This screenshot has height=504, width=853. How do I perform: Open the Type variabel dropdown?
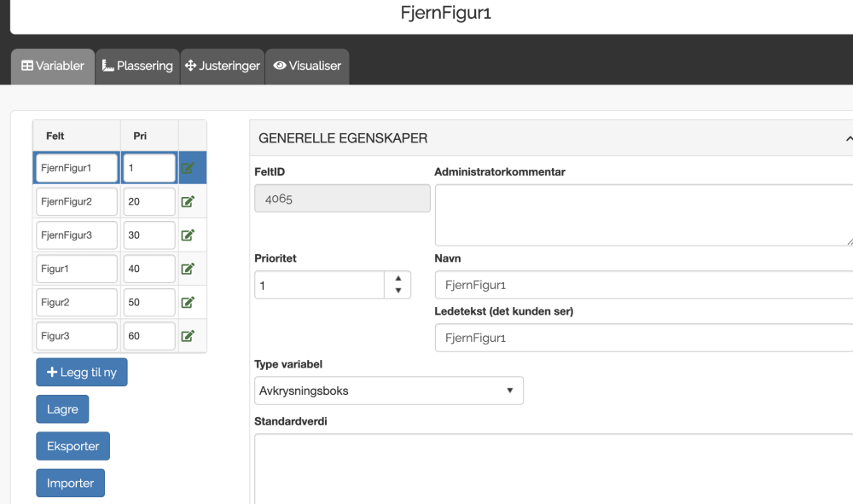tap(389, 391)
